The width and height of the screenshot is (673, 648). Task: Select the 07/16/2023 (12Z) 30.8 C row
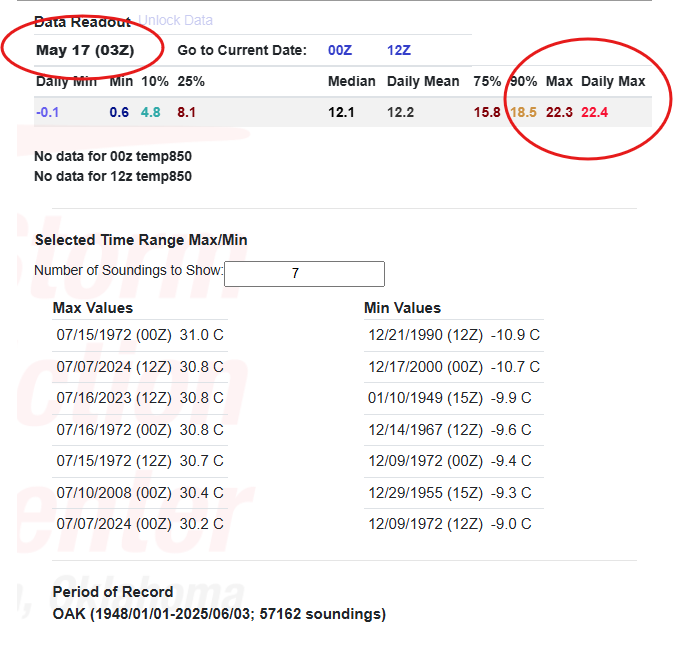point(140,398)
